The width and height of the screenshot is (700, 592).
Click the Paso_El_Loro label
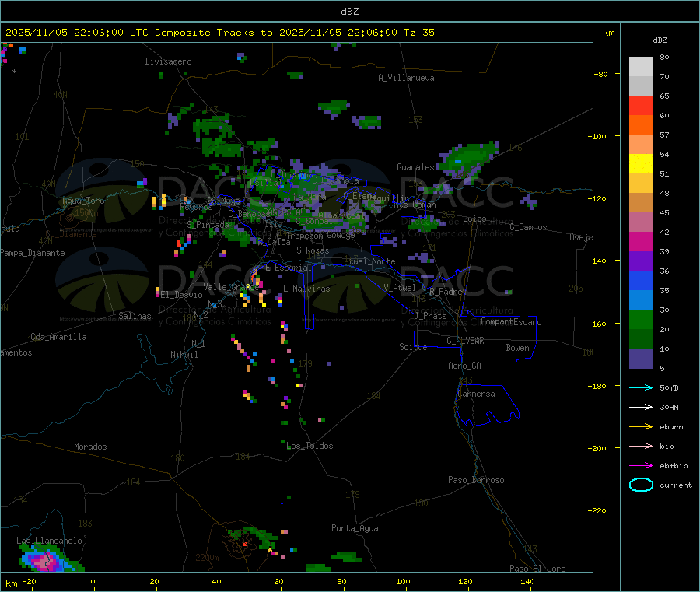click(x=537, y=569)
